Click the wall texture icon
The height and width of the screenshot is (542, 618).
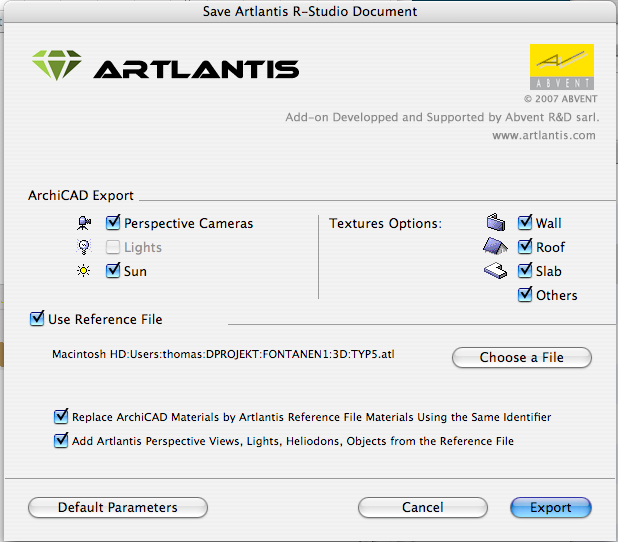coord(496,222)
